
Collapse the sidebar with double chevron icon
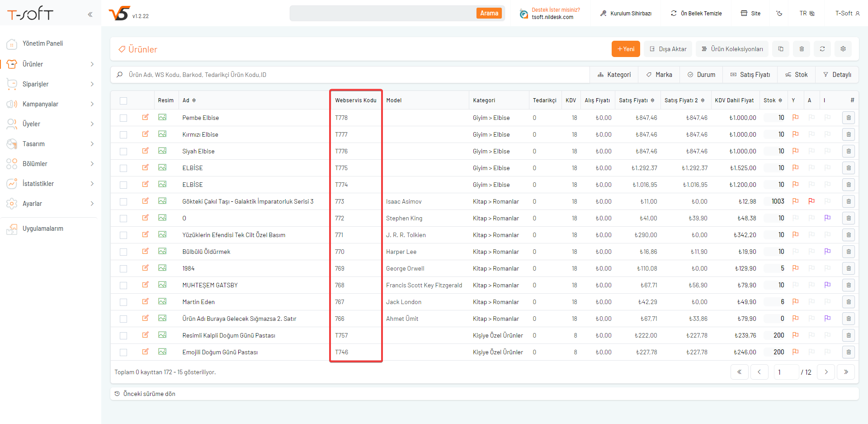coord(90,14)
